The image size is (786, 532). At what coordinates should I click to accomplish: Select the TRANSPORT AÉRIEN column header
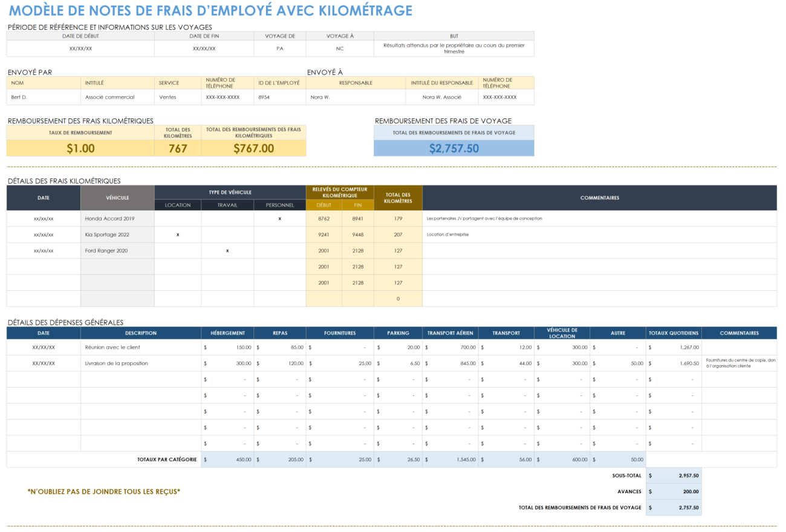[450, 332]
